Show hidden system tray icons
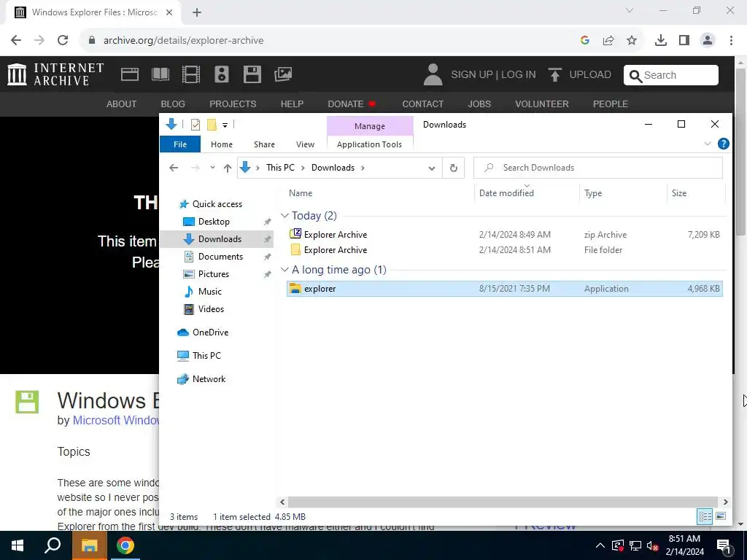Image resolution: width=747 pixels, height=560 pixels. [600, 545]
